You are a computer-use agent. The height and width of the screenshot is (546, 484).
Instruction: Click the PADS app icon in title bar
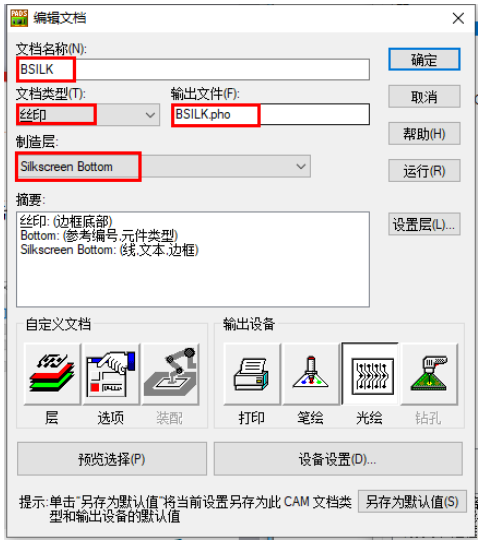[19, 18]
